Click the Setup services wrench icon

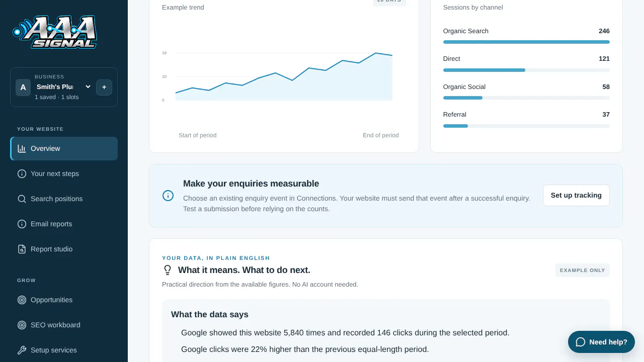pyautogui.click(x=22, y=350)
